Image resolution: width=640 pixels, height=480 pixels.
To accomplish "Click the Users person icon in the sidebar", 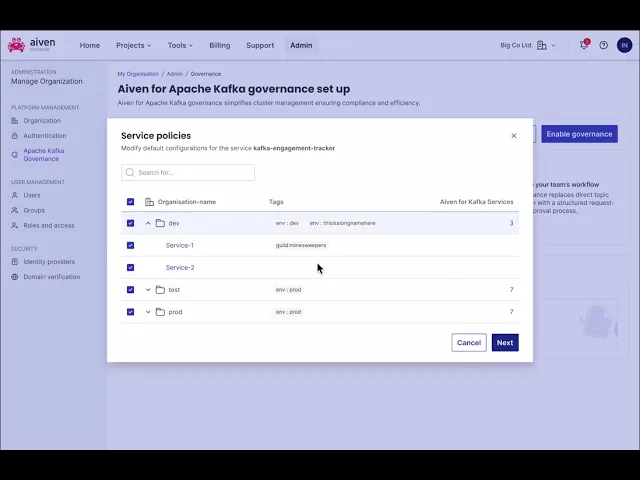I will (15, 195).
